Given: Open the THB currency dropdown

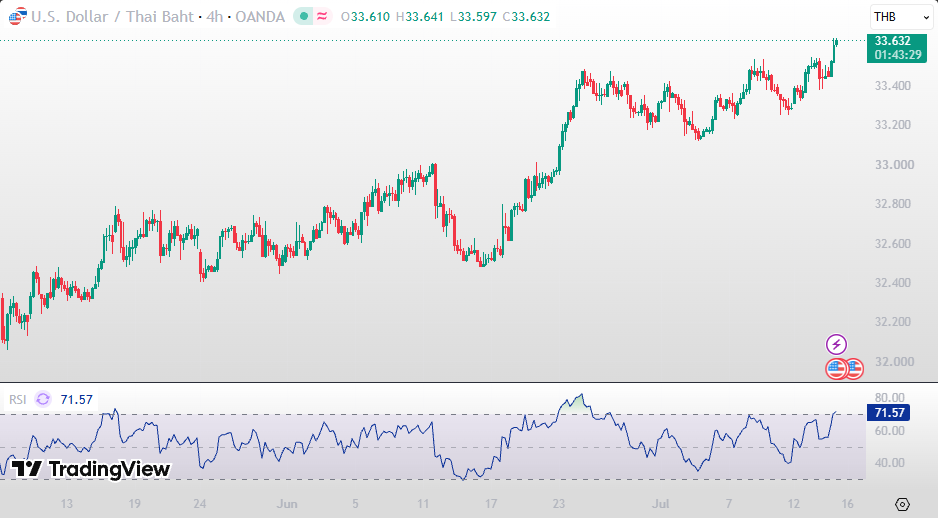Looking at the screenshot, I should [x=900, y=17].
